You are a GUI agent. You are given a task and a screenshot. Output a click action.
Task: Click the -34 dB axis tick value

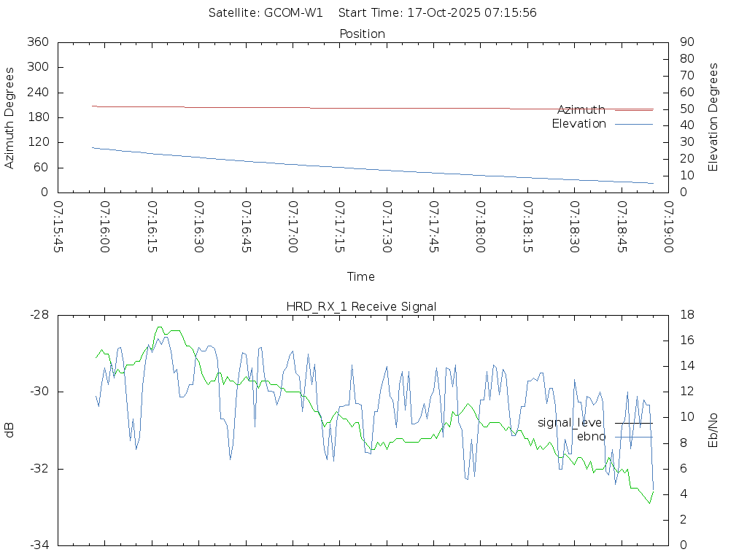pos(38,545)
